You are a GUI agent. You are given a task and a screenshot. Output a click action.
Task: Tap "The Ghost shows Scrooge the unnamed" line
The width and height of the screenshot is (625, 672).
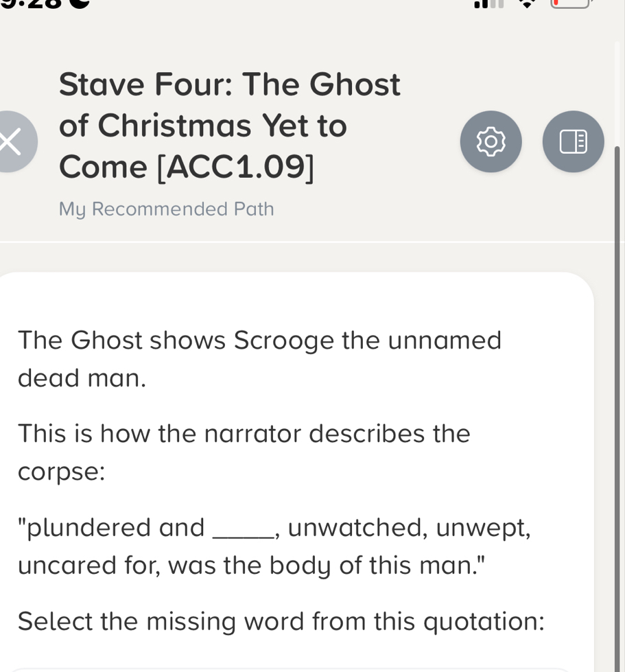pos(259,340)
